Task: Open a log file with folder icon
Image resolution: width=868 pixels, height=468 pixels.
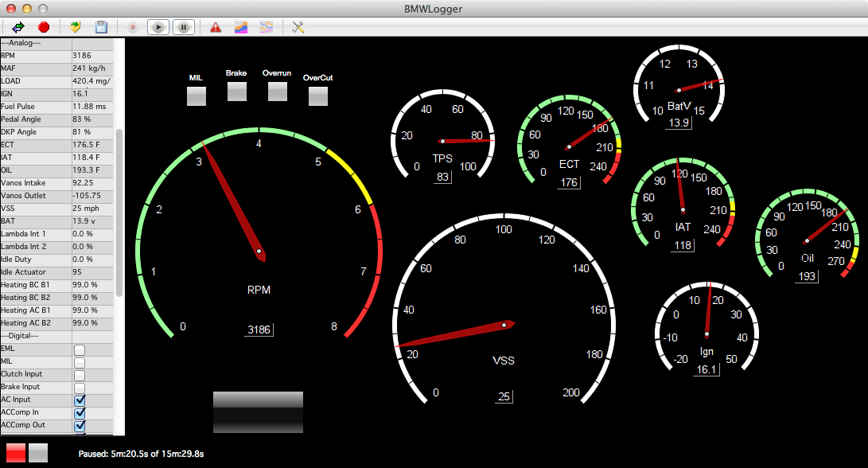Action: coord(76,27)
